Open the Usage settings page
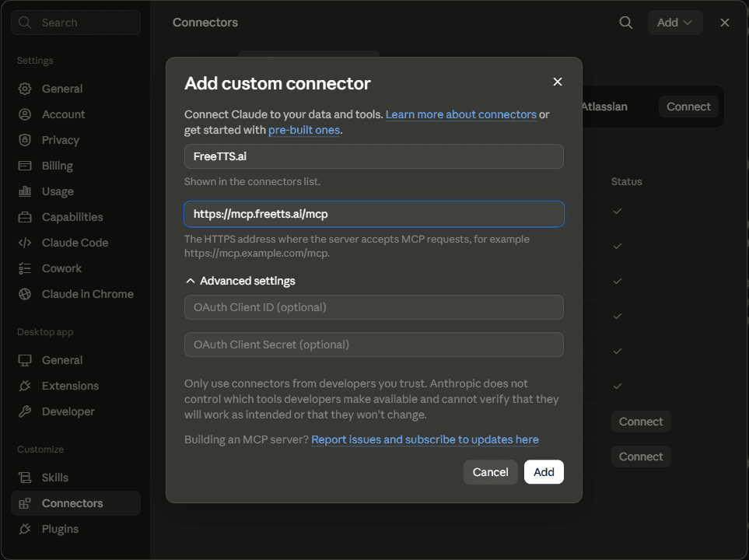 [x=75, y=191]
